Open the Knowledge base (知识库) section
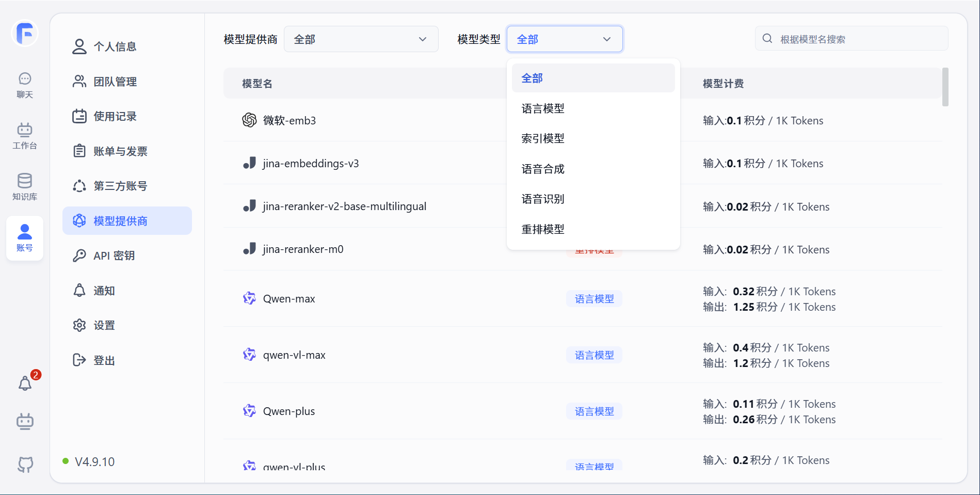Image resolution: width=980 pixels, height=495 pixels. pos(25,187)
